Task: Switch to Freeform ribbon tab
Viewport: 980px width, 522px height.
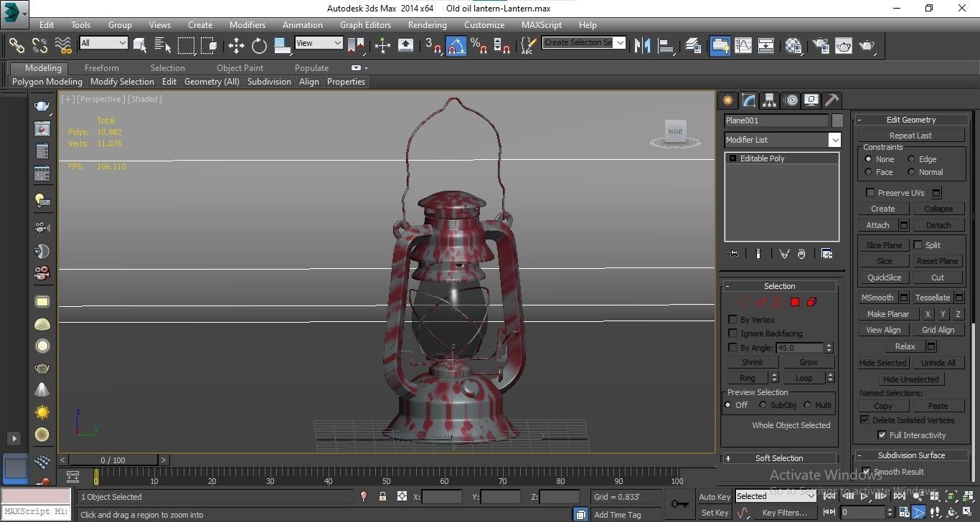Action: coord(102,68)
